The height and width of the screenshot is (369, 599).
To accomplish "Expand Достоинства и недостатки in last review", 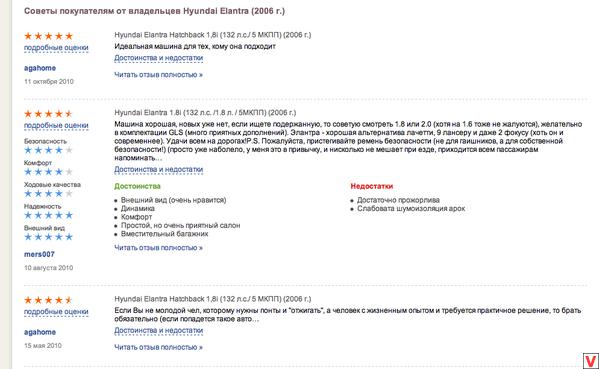I will [159, 330].
